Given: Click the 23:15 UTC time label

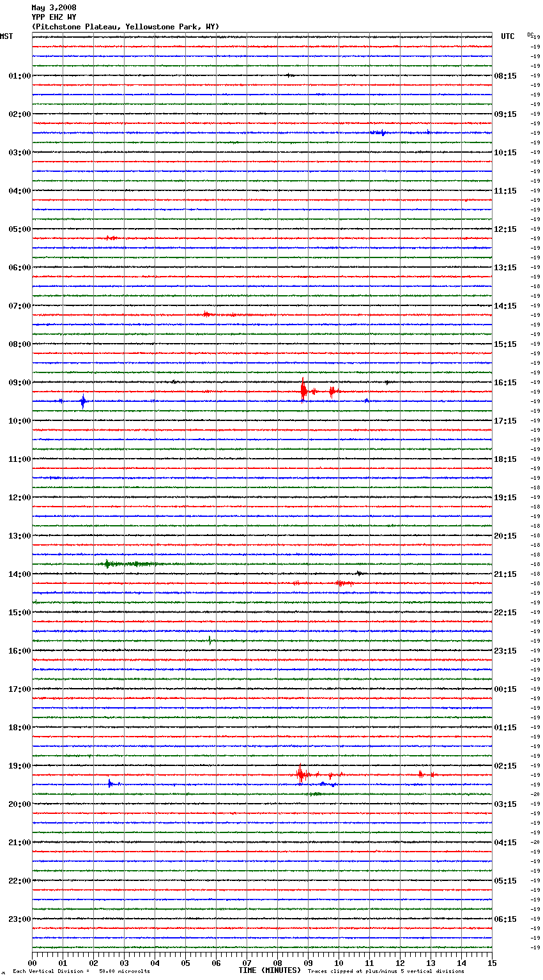Looking at the screenshot, I should [505, 651].
